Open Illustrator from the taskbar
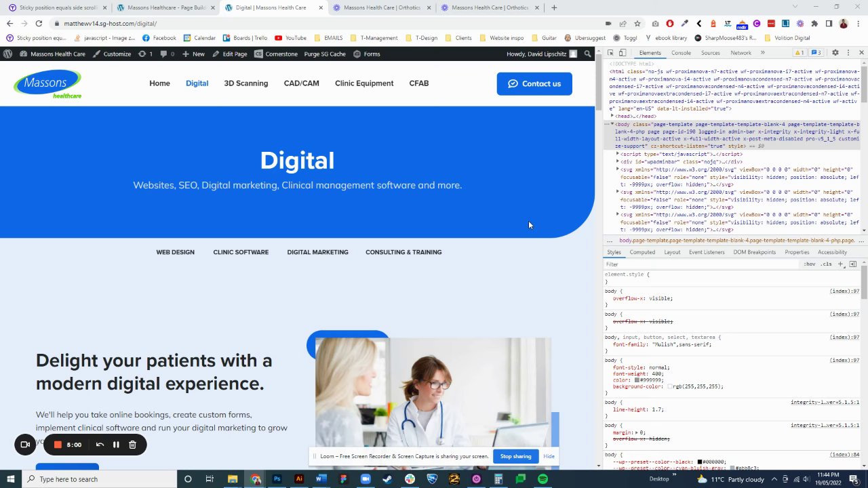This screenshot has width=868, height=488. click(x=299, y=479)
